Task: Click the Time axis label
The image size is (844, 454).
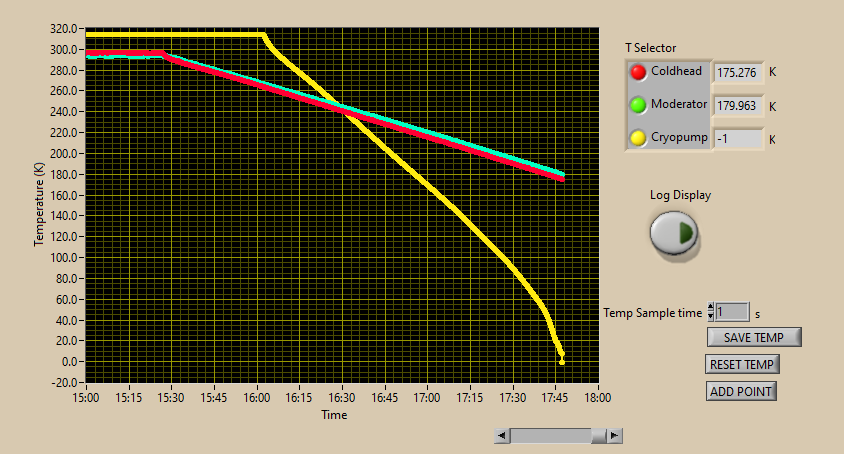Action: click(x=334, y=415)
